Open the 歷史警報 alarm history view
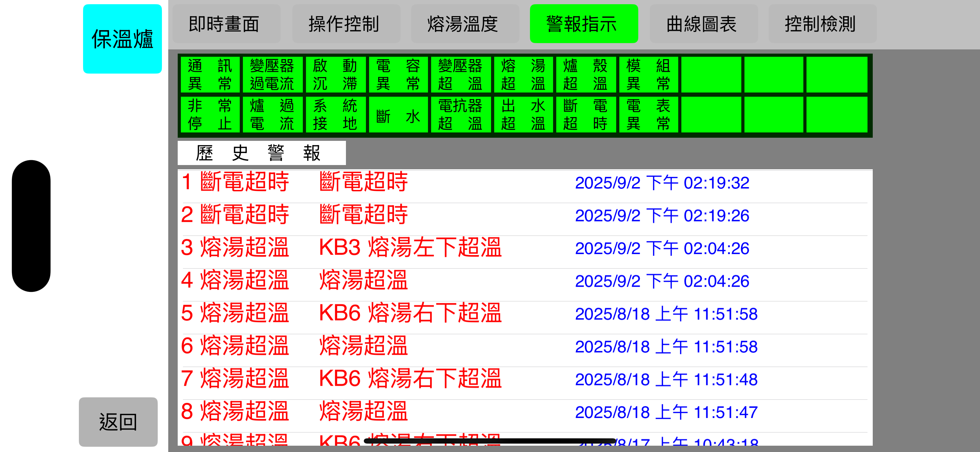The height and width of the screenshot is (452, 980). pos(262,152)
